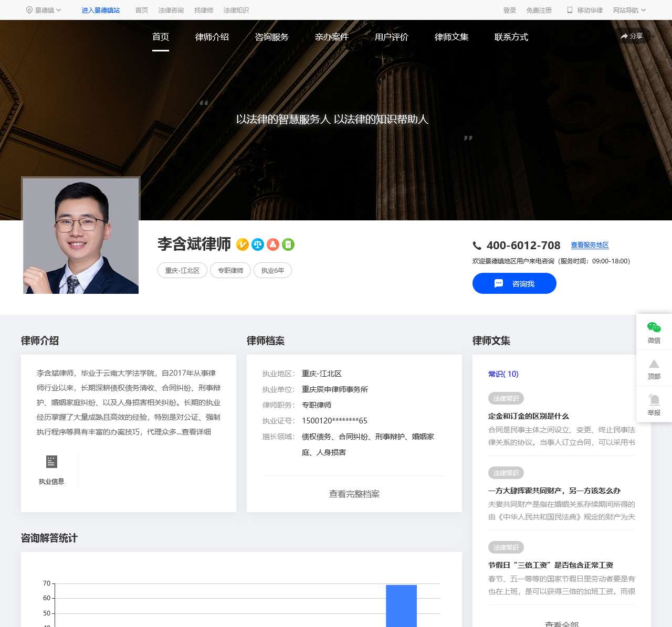Switch to the 律师介绍 tab
The width and height of the screenshot is (672, 627).
(212, 37)
